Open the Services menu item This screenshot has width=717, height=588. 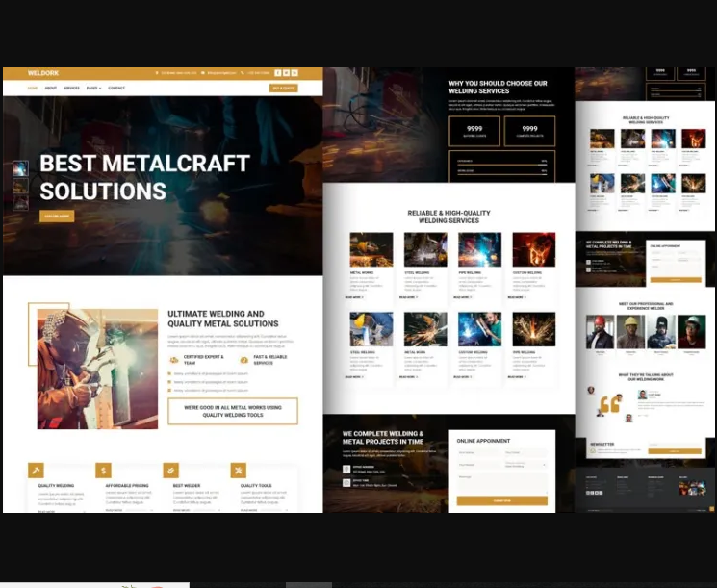(71, 89)
